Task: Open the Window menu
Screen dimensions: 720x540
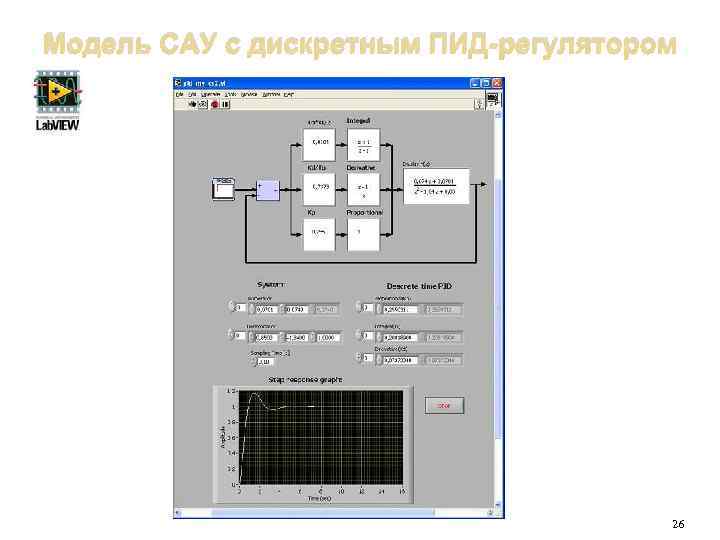Action: [271, 94]
